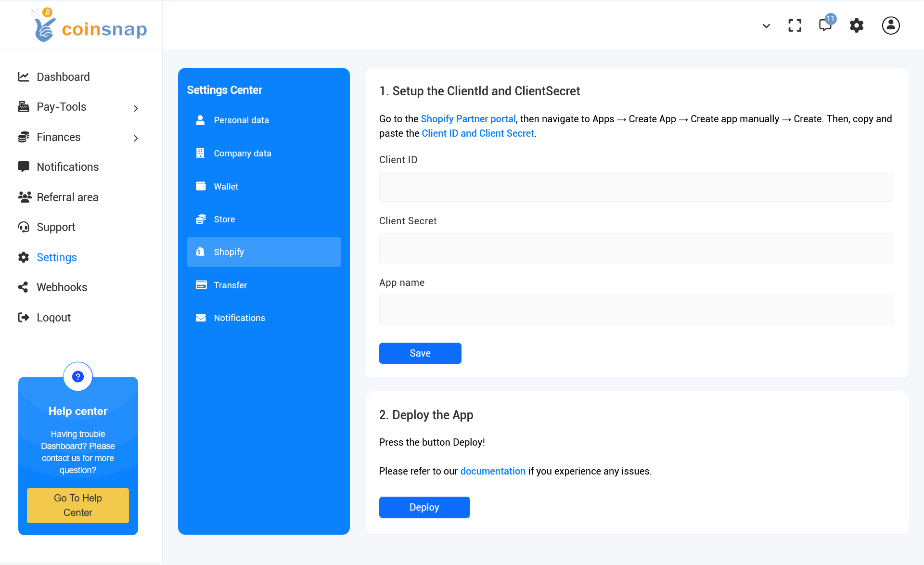The height and width of the screenshot is (565, 924).
Task: Select Wallet in Settings Center
Action: [x=226, y=187]
